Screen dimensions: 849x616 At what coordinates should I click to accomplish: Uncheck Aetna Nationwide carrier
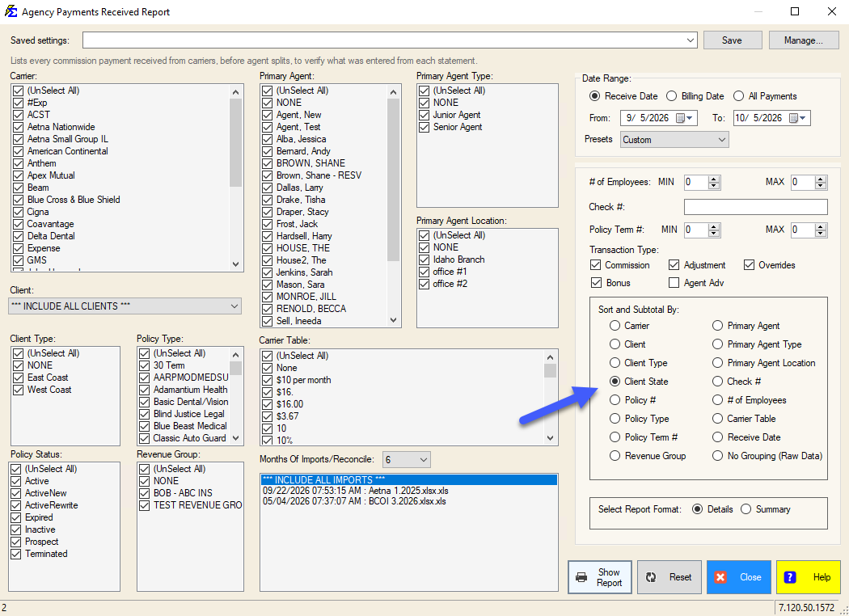tap(19, 127)
